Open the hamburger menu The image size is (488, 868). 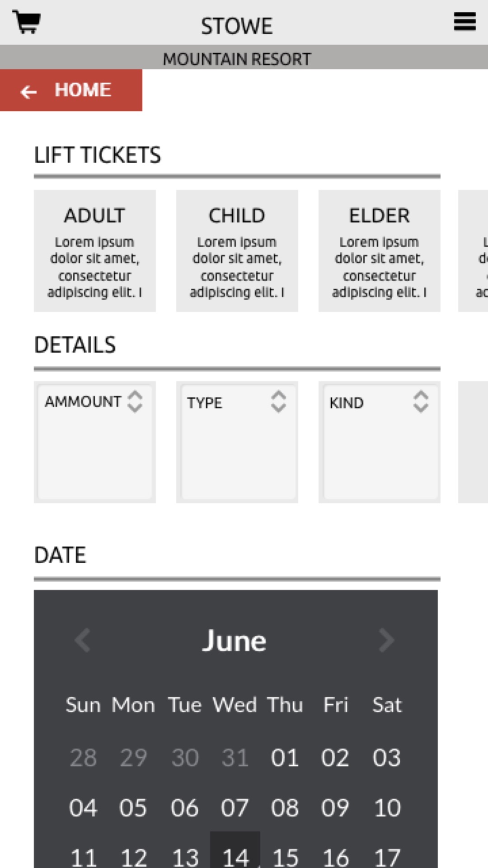tap(465, 22)
